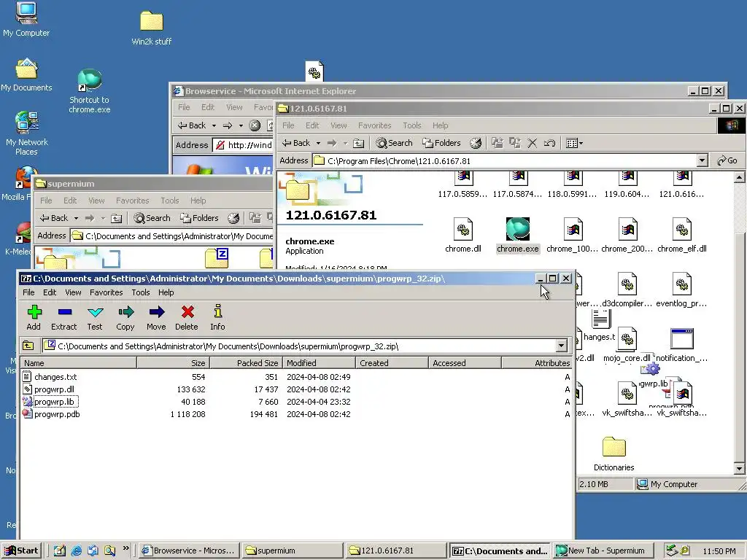Click Search in the 121.0.6167.81 window toolbar

(x=394, y=143)
